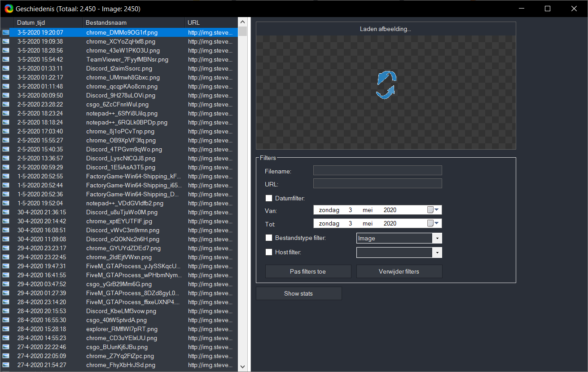Click the Pas filters toe button
This screenshot has width=588, height=372.
pos(308,271)
